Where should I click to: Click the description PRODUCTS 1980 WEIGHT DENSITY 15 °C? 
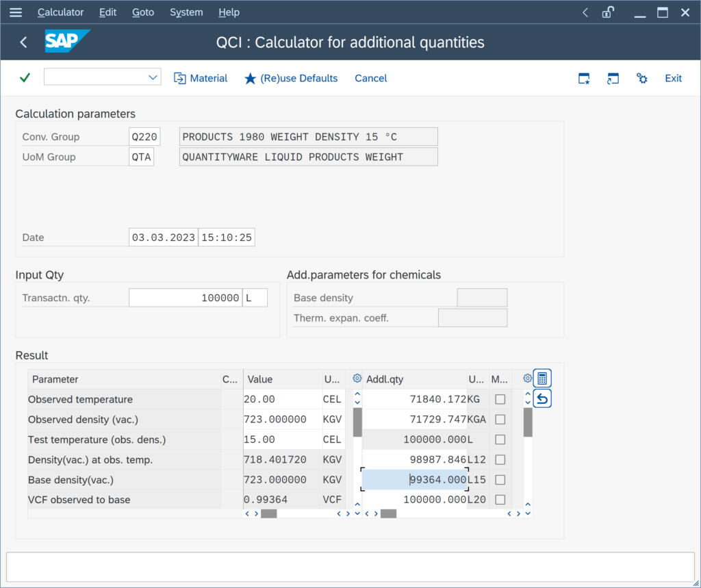pos(309,137)
